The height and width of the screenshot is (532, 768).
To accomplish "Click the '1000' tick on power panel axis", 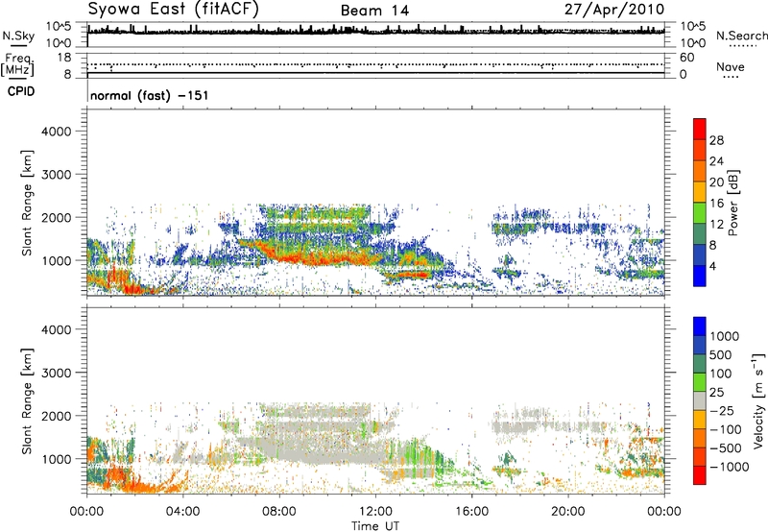I will (x=56, y=260).
